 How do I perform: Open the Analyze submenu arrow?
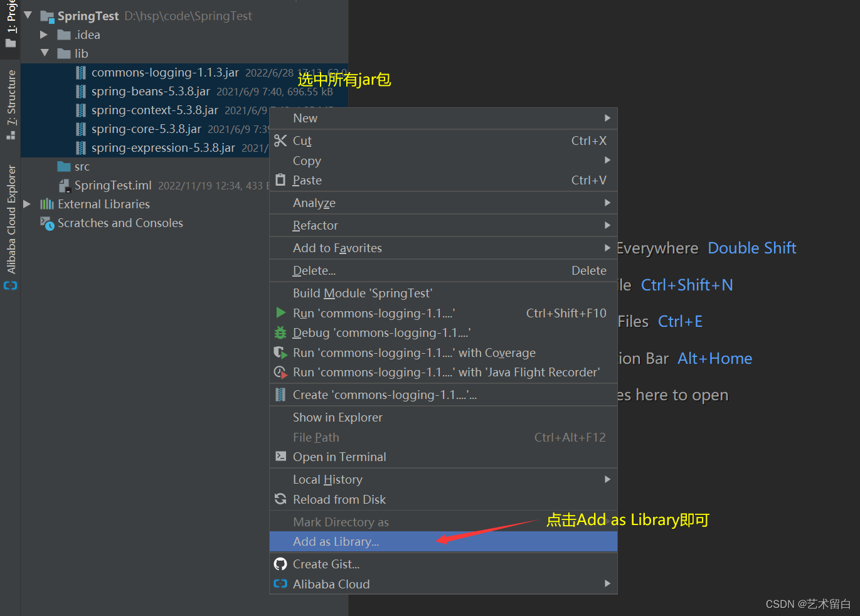coord(607,203)
